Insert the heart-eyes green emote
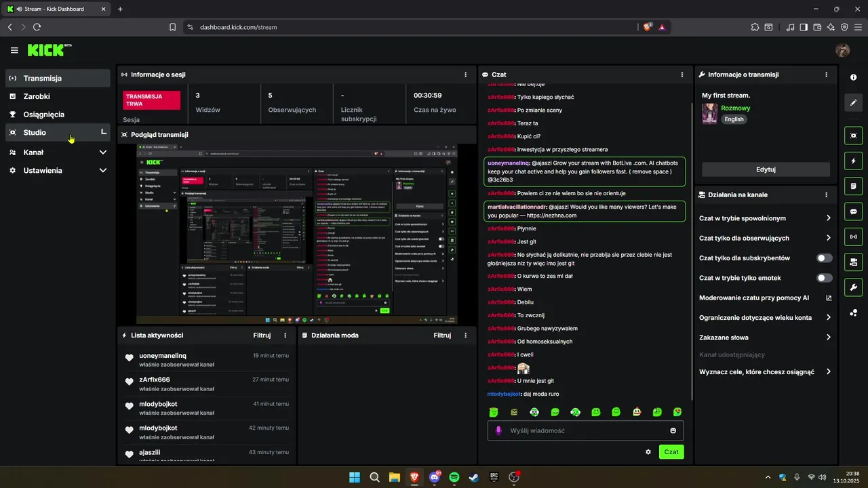Viewport: 868px width, 488px height. point(677,411)
